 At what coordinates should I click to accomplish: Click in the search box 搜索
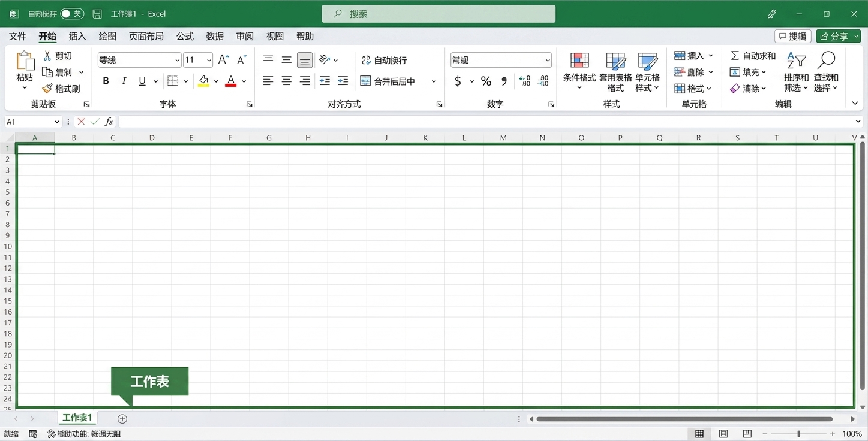coord(438,14)
